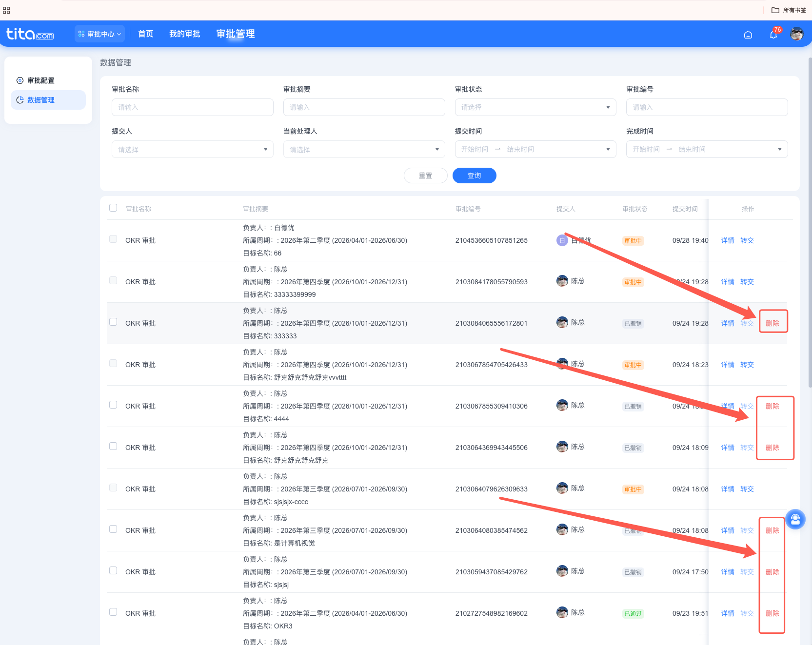Tick the select-all checkbox in table header
This screenshot has width=812, height=645.
pyautogui.click(x=113, y=208)
